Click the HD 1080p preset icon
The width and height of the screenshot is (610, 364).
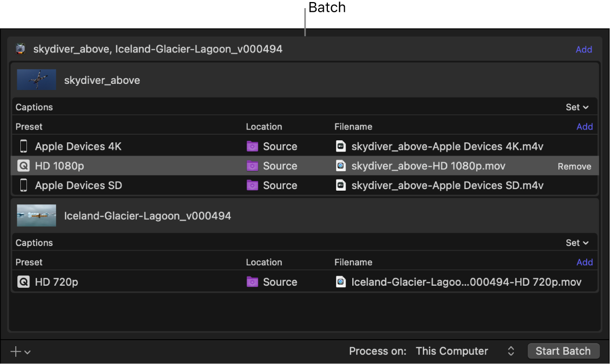(23, 166)
